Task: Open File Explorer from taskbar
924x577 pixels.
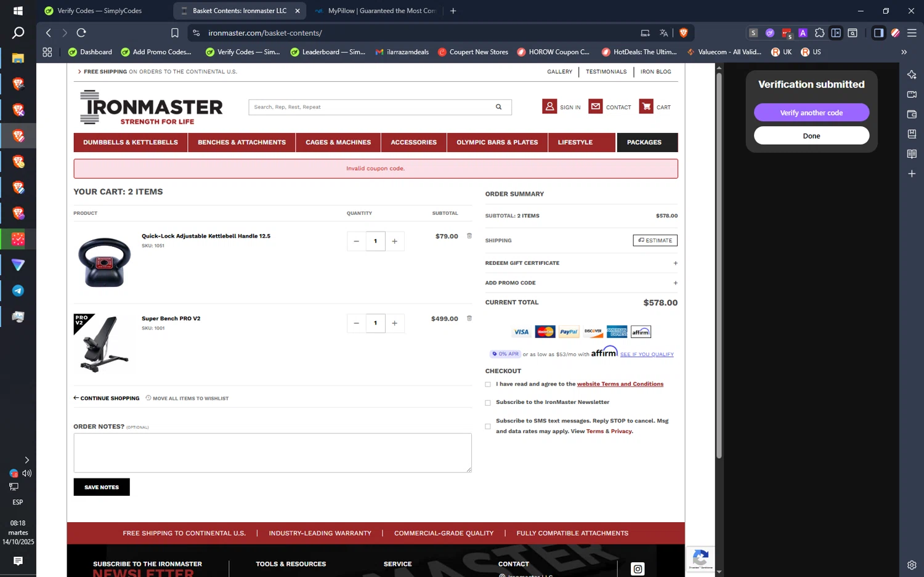Action: [18, 58]
